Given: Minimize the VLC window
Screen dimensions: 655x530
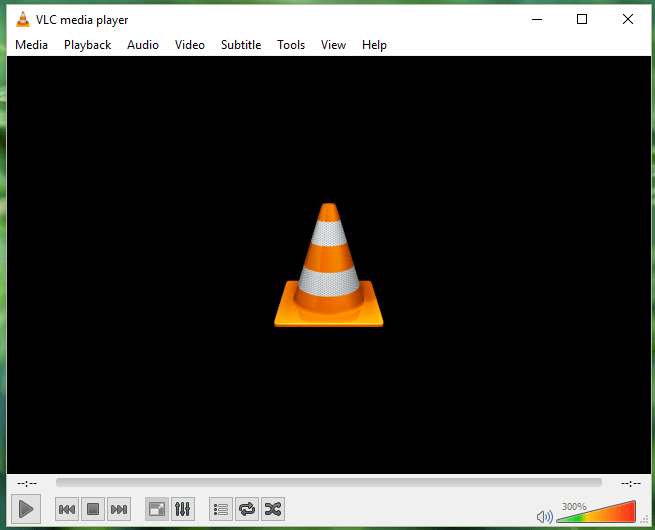Looking at the screenshot, I should [x=537, y=19].
